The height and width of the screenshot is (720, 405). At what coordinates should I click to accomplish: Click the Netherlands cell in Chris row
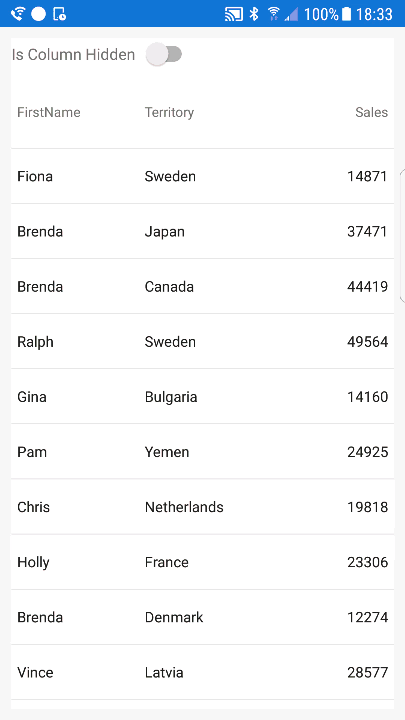click(184, 507)
